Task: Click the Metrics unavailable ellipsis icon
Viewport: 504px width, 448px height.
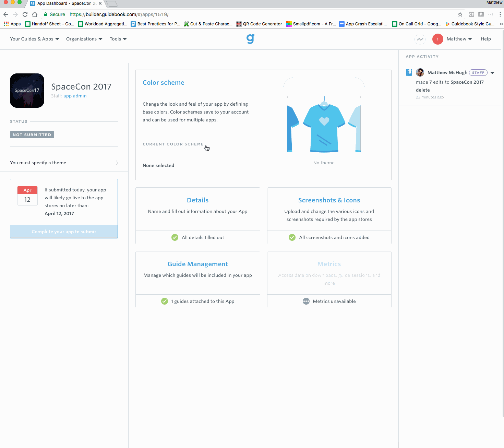Action: coord(306,301)
